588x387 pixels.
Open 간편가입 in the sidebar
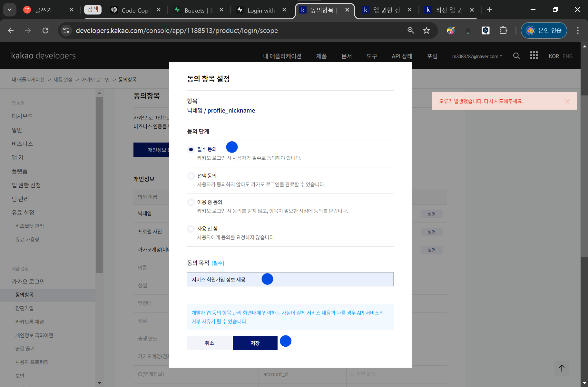24,308
